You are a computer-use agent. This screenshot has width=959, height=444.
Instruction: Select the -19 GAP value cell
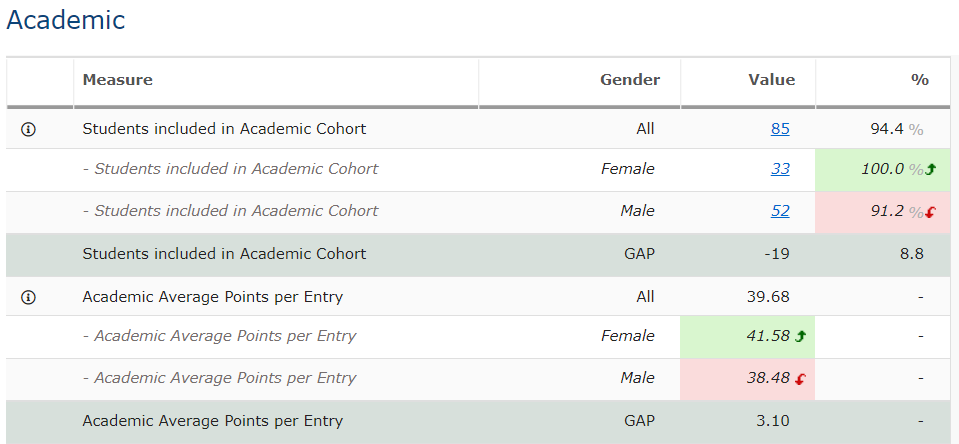coord(775,254)
